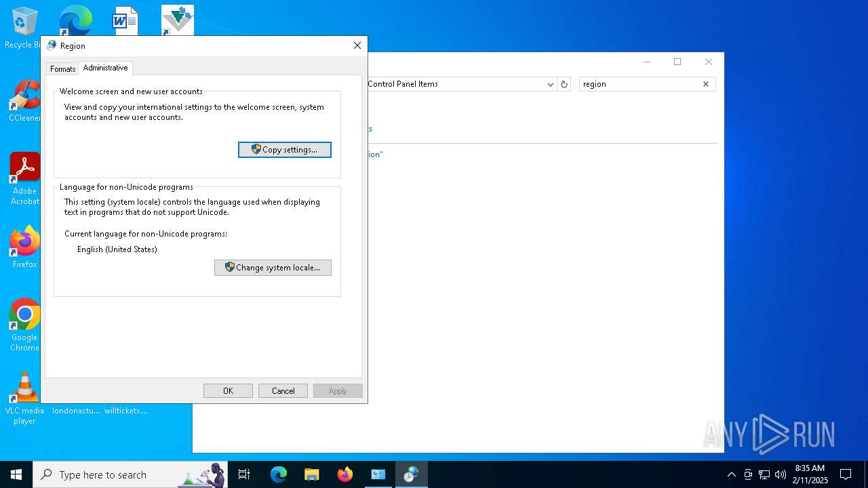The width and height of the screenshot is (868, 488).
Task: Launch the Adobe Acrobat desktop icon
Action: pyautogui.click(x=24, y=179)
